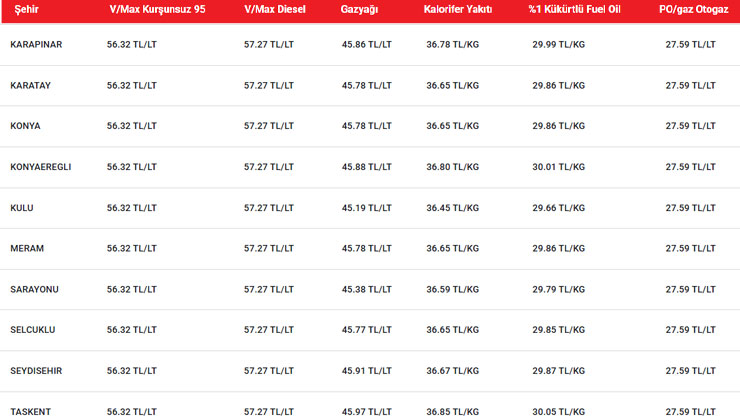
Task: Select the SEYDISEHIR city name
Action: [36, 370]
